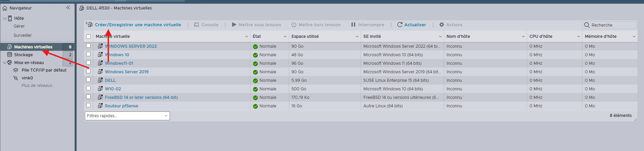Select Pile TCP/IP par défaut

(x=44, y=70)
